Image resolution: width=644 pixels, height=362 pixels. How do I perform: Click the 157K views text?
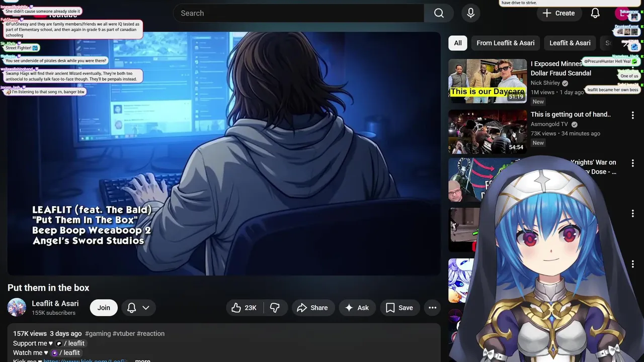click(x=30, y=333)
